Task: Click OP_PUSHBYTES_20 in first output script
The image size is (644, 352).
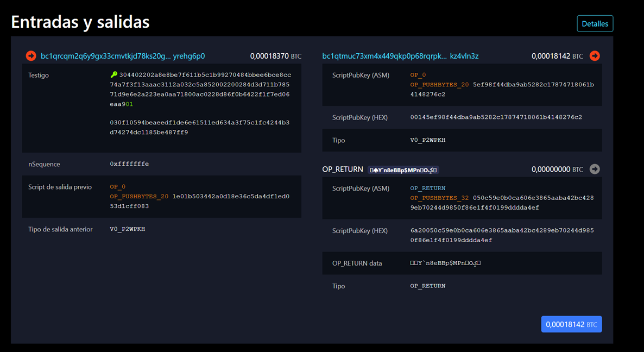Action: (x=439, y=85)
